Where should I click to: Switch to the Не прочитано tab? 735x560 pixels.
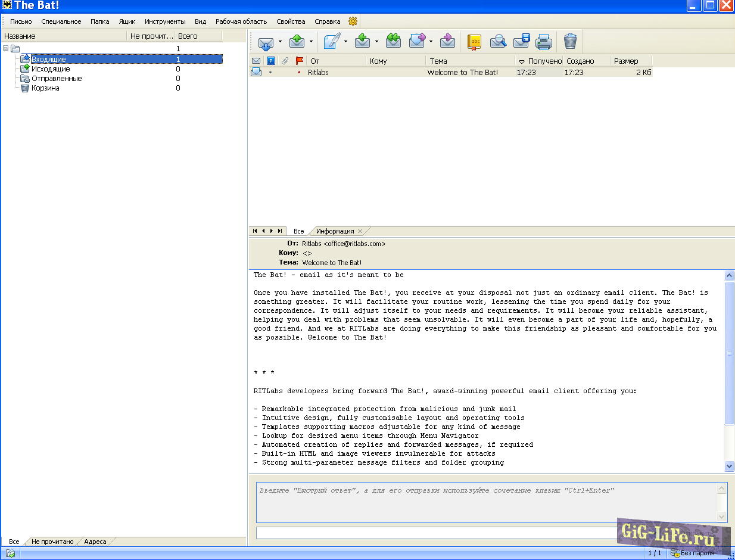52,542
